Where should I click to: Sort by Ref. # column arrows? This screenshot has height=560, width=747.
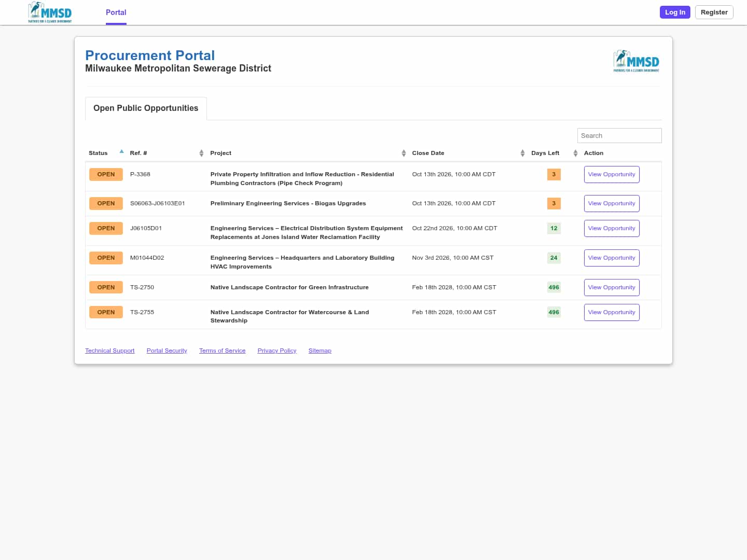pos(201,153)
